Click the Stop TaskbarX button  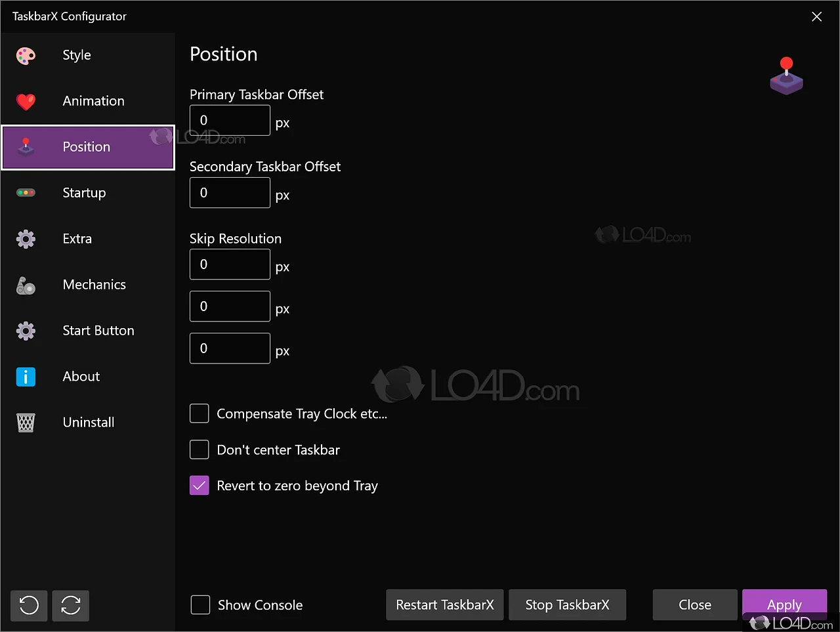pyautogui.click(x=568, y=605)
